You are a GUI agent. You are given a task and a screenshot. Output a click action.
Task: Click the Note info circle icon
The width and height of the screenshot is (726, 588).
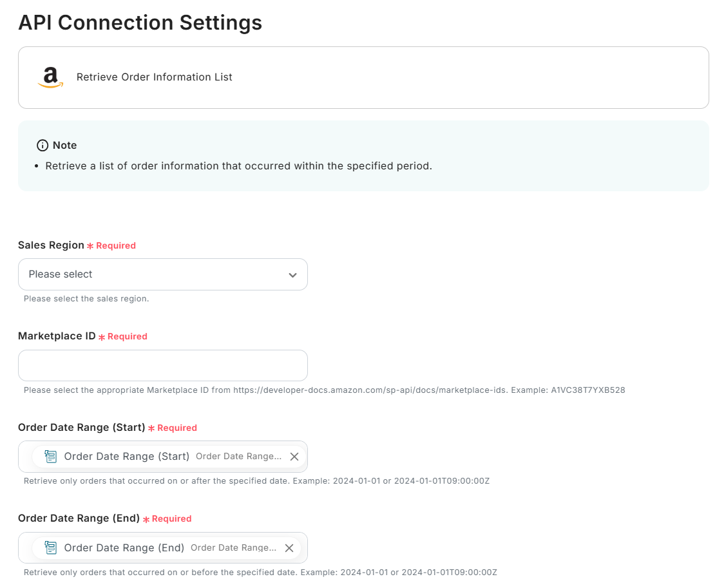[x=43, y=146]
